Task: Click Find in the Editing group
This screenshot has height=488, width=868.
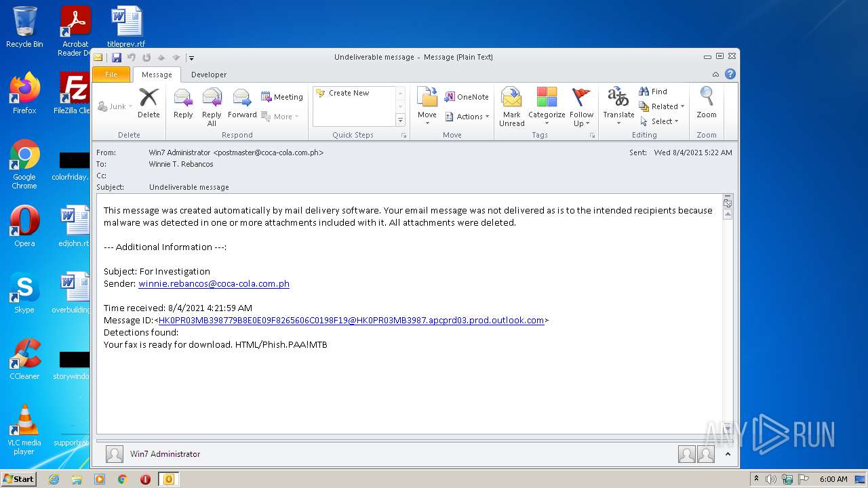Action: point(653,91)
